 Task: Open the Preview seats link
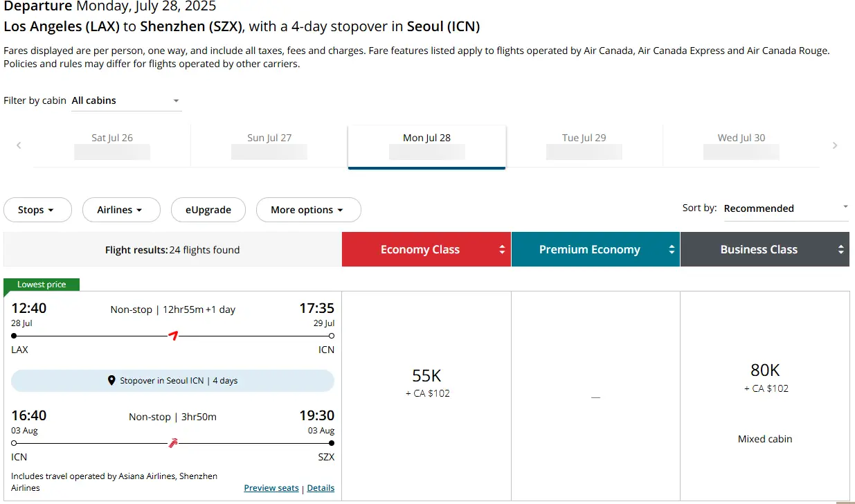(x=271, y=488)
